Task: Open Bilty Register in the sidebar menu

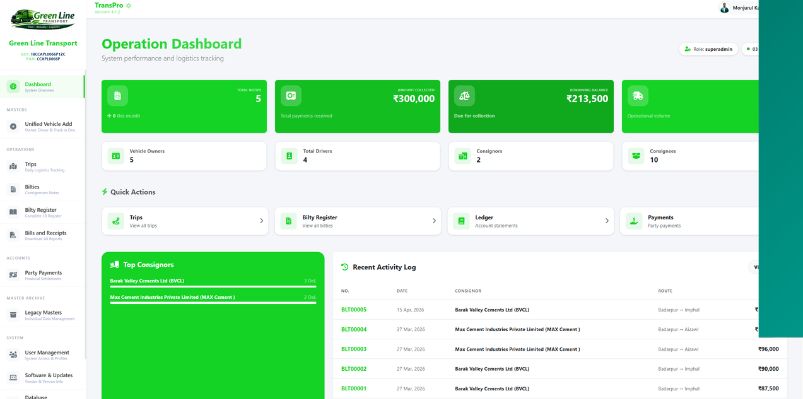Action: coord(43,212)
